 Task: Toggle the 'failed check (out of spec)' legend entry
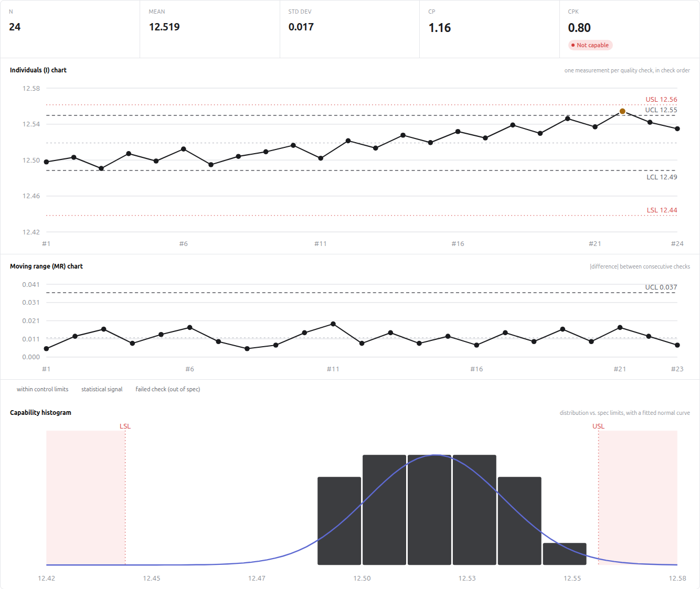(168, 389)
